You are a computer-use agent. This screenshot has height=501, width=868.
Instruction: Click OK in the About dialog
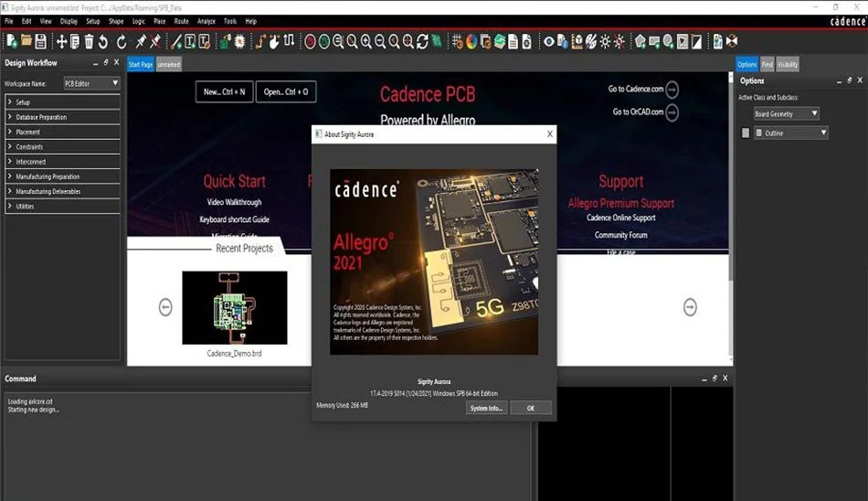[530, 408]
